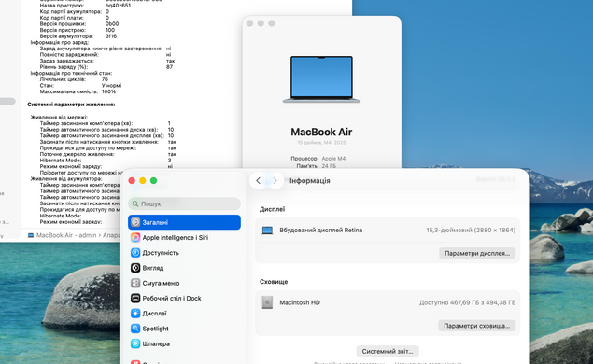Go back with the left chevron
593x364 pixels.
pyautogui.click(x=259, y=181)
